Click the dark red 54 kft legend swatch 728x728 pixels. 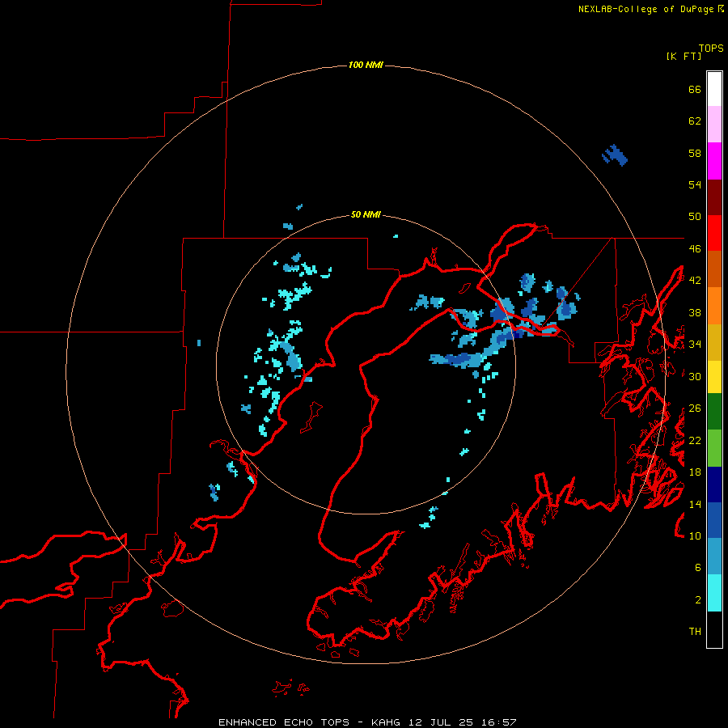pos(714,197)
